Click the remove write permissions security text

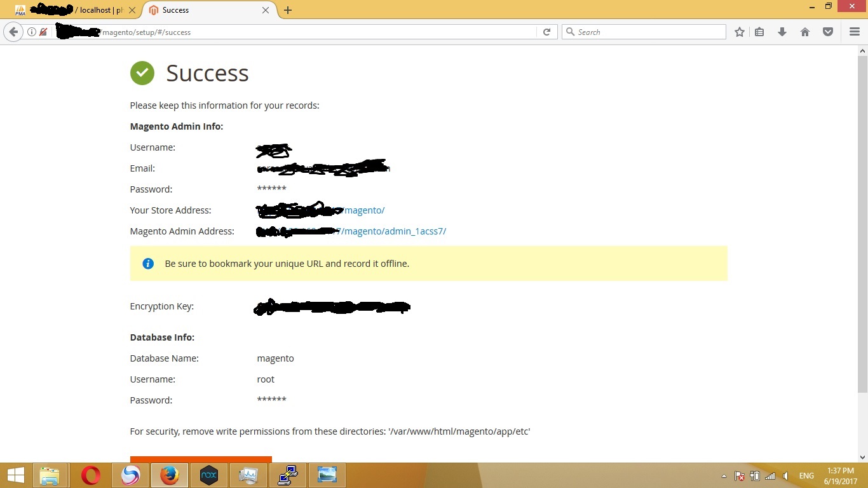pos(330,431)
